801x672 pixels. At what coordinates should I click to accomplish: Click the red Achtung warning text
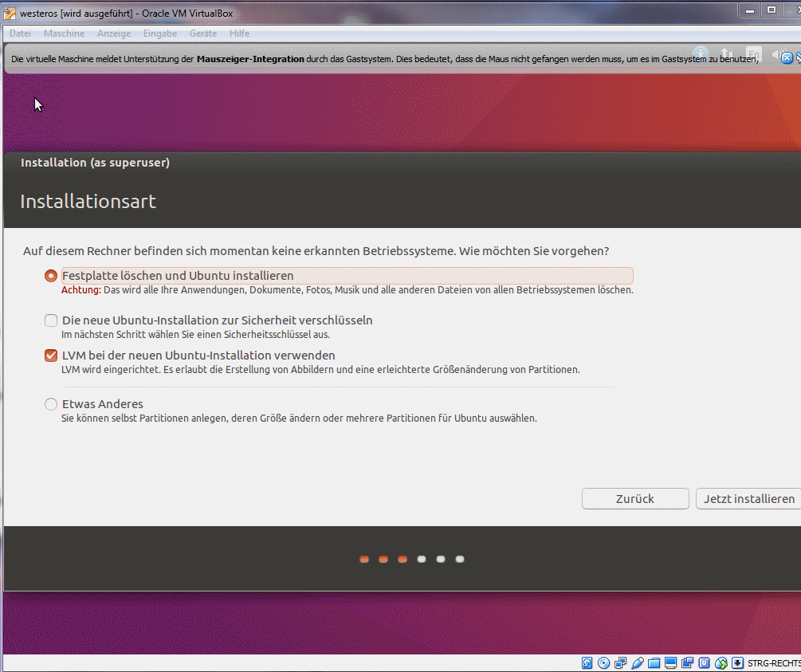coord(80,290)
